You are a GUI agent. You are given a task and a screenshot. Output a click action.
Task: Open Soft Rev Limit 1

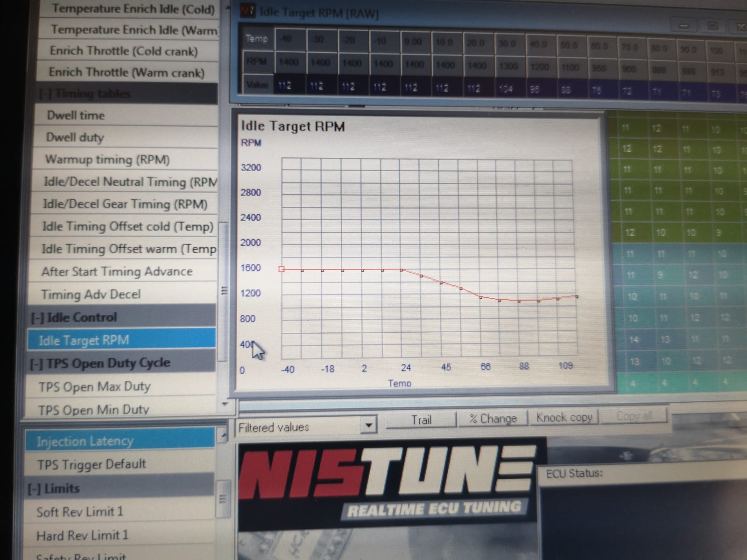119,512
